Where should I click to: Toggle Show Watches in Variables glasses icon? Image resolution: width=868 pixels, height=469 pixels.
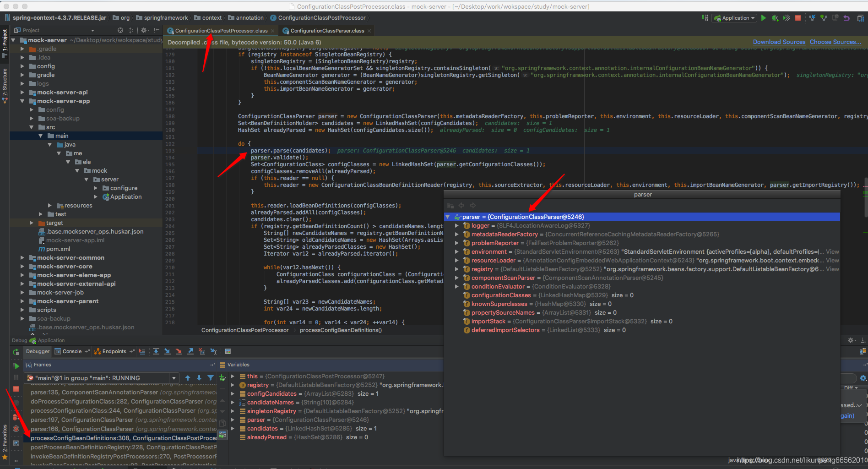click(222, 434)
